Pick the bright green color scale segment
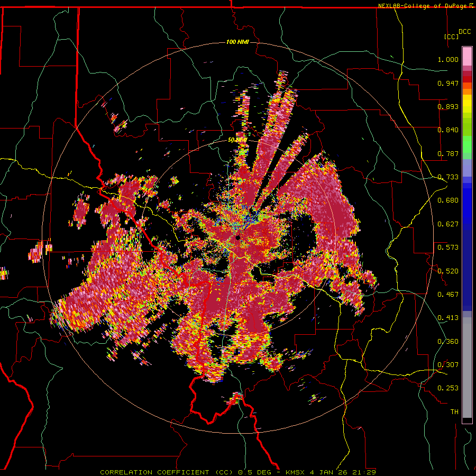The width and height of the screenshot is (476, 476). point(467,144)
